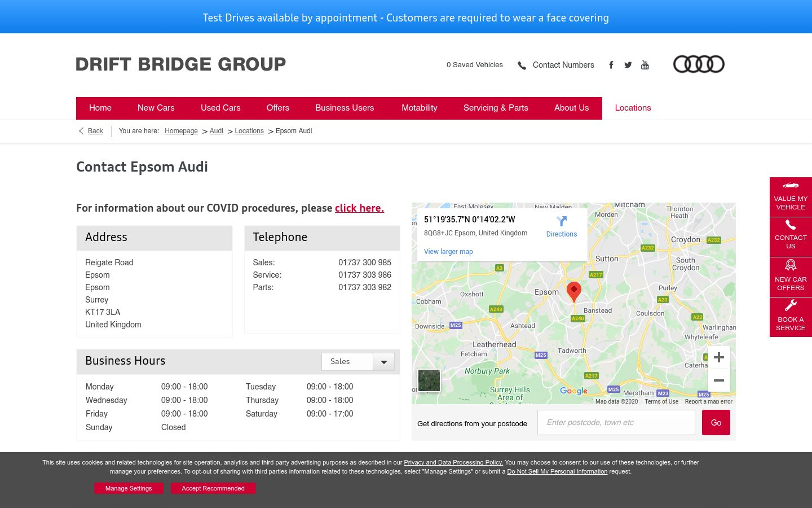Open Book a Service side shortcut

click(x=791, y=317)
